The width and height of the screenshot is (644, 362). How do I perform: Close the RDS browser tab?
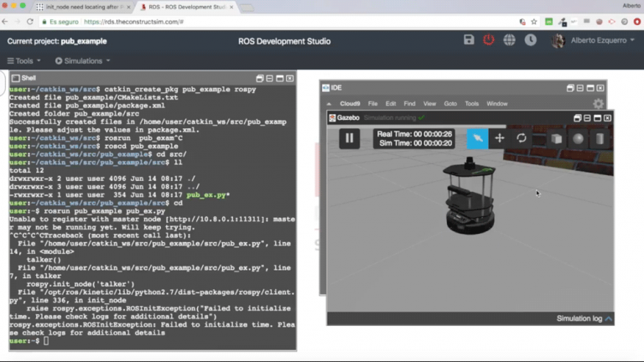pyautogui.click(x=231, y=7)
